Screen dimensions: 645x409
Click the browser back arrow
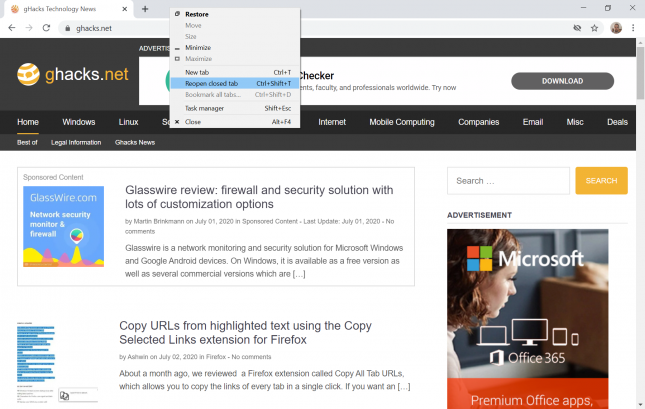coord(12,28)
